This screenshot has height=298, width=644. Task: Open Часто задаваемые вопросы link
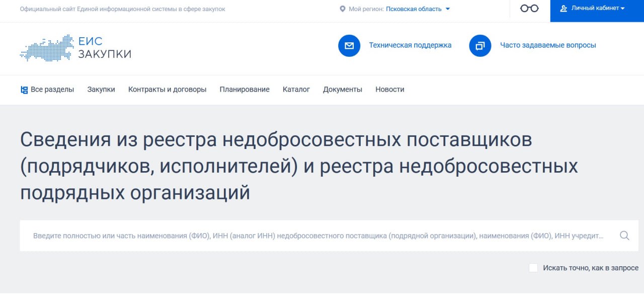coord(548,45)
